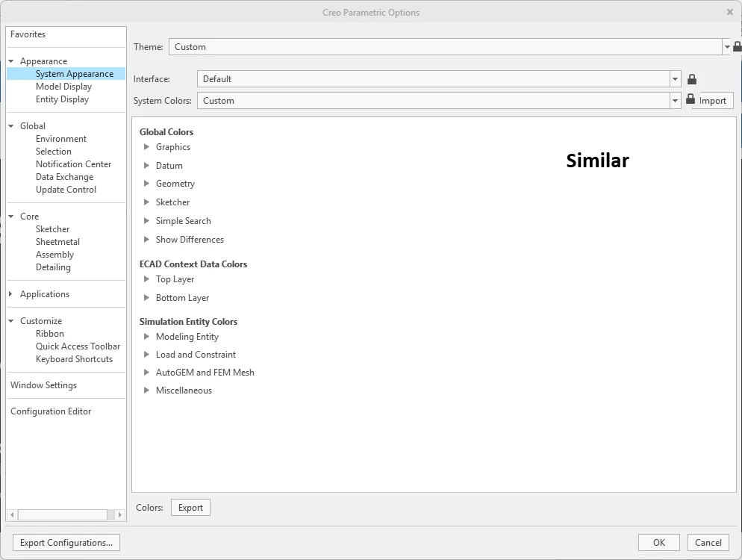Viewport: 742px width, 560px height.
Task: Expand the Bottom Layer group
Action: pos(147,297)
